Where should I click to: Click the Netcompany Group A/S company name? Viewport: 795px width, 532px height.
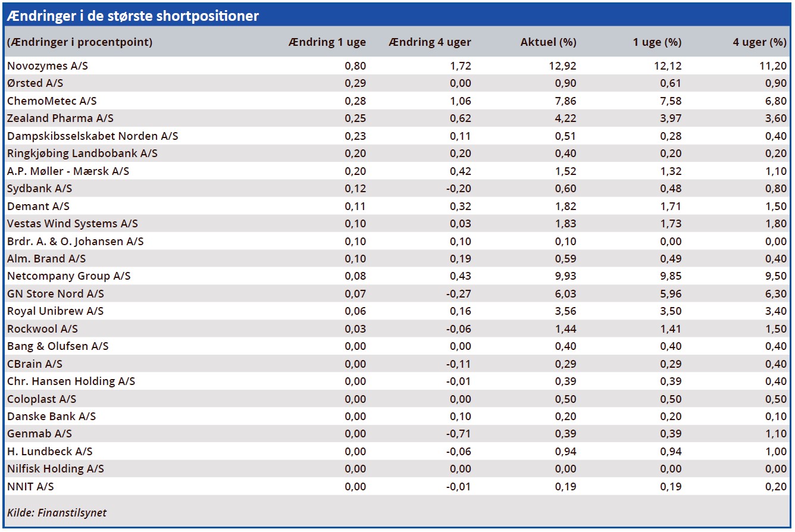(68, 276)
